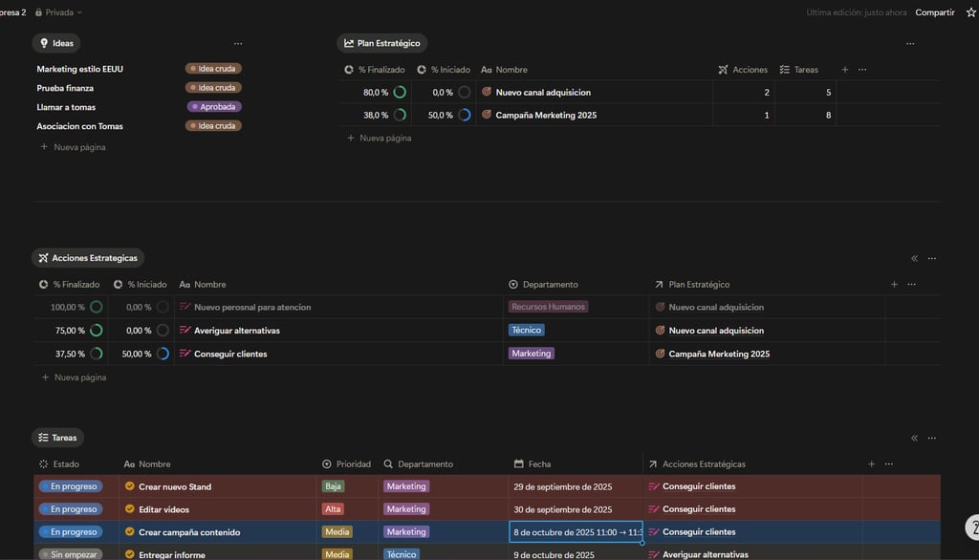
Task: Click the Tareas column header in Plan Estratégico
Action: pos(799,70)
